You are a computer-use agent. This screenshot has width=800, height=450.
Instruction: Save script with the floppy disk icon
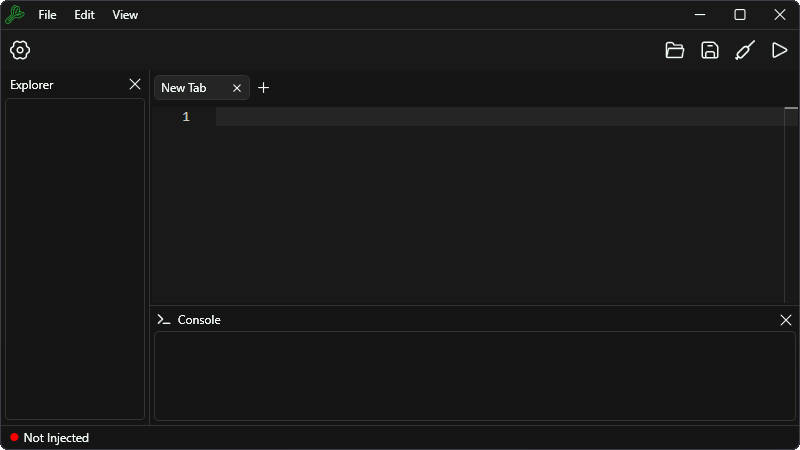click(710, 50)
